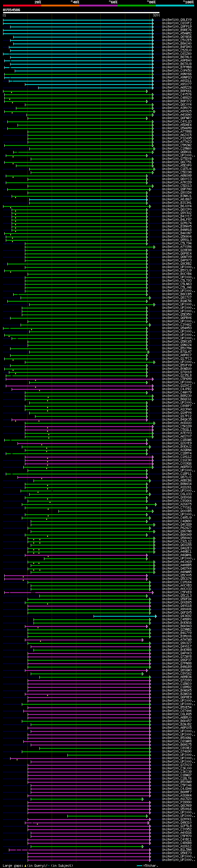Open hit UniRef100_C5PI46

177,785
